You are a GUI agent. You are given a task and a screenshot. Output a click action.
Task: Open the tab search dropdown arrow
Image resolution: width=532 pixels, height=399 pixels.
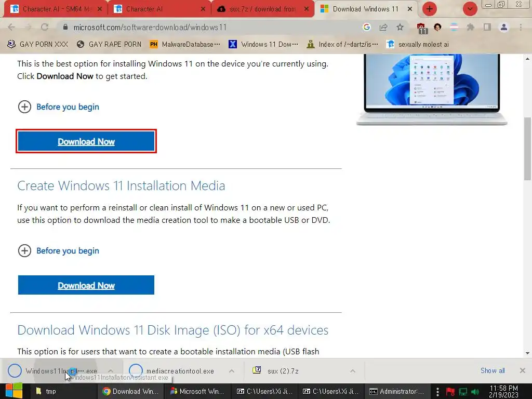pyautogui.click(x=470, y=9)
